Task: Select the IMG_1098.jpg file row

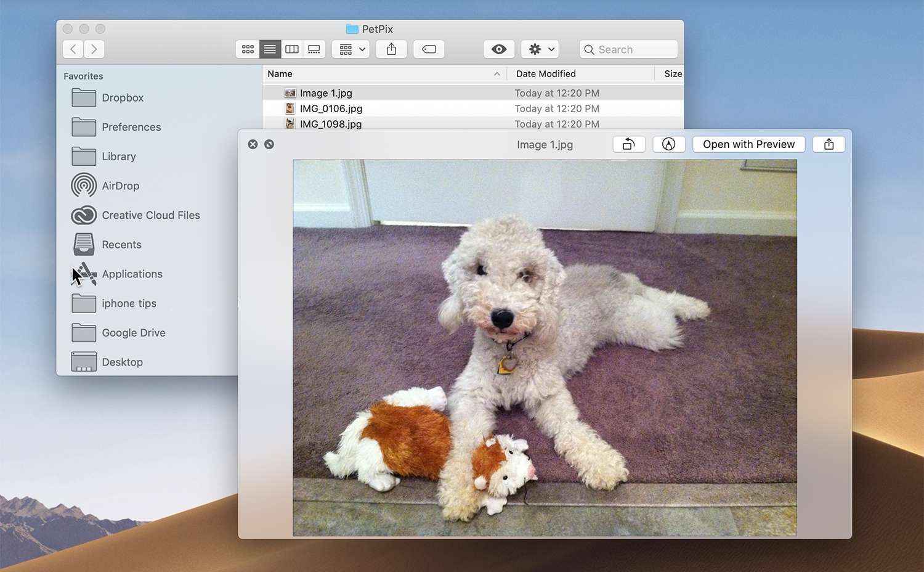Action: click(x=473, y=123)
